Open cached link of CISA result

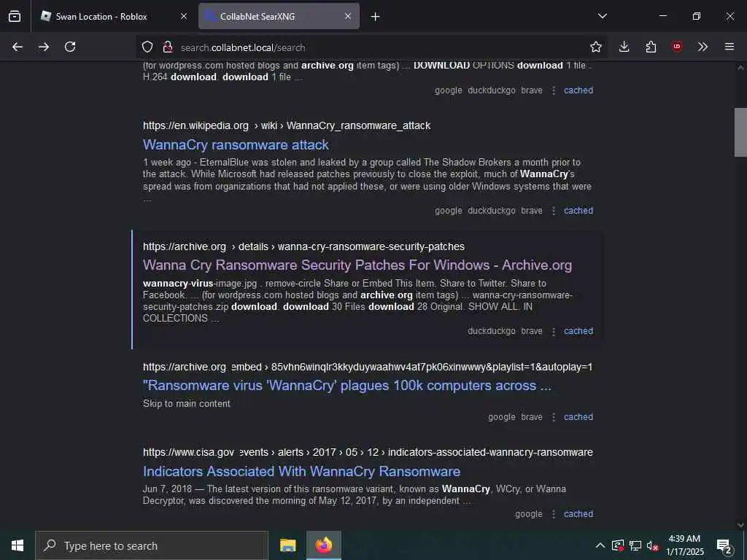click(x=578, y=514)
